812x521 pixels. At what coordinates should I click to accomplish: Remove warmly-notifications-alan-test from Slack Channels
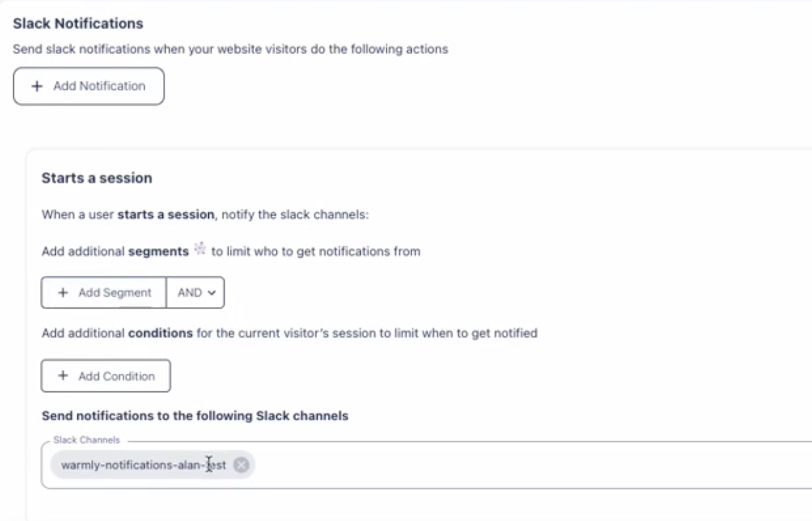(241, 464)
